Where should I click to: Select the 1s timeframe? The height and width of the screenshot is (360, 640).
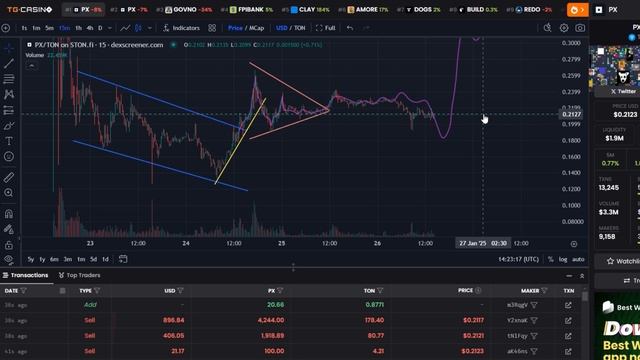(x=24, y=28)
